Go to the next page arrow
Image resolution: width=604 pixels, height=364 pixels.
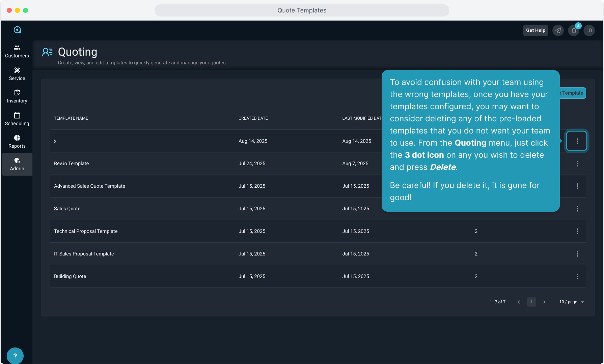point(544,302)
